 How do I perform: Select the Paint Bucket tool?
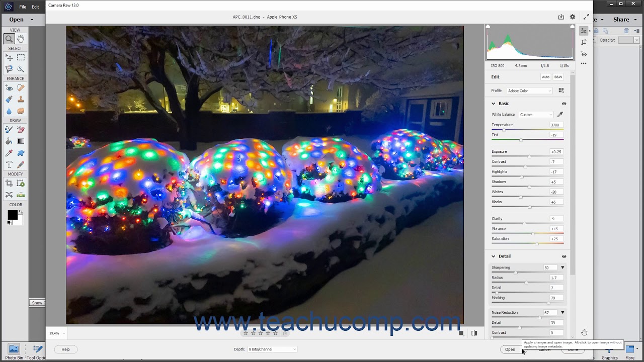point(9,141)
